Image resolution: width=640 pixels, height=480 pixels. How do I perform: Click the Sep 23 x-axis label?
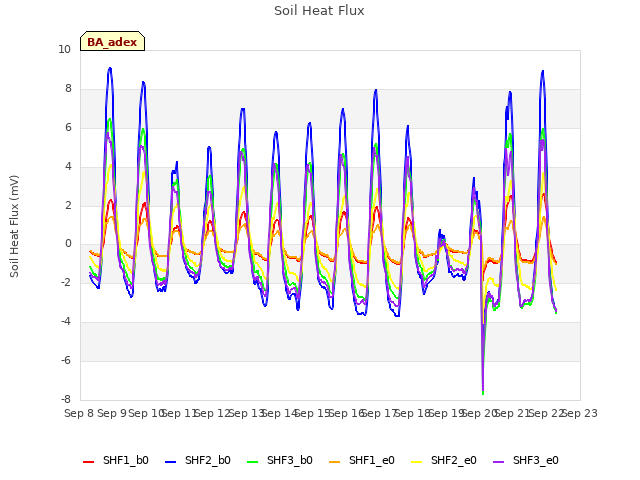pyautogui.click(x=580, y=413)
